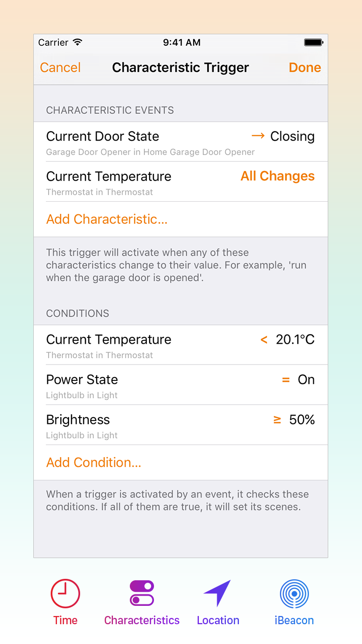
Task: Select the Brightness 50% value
Action: pyautogui.click(x=302, y=420)
